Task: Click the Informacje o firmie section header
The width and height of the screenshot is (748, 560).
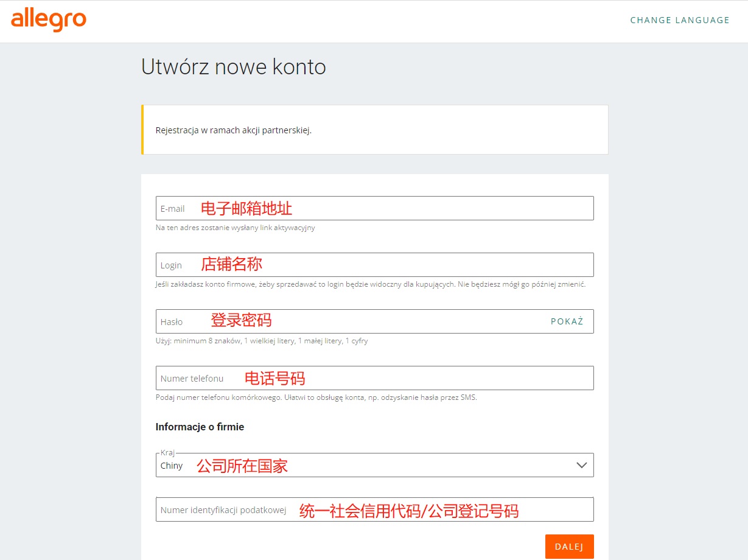Action: (200, 427)
